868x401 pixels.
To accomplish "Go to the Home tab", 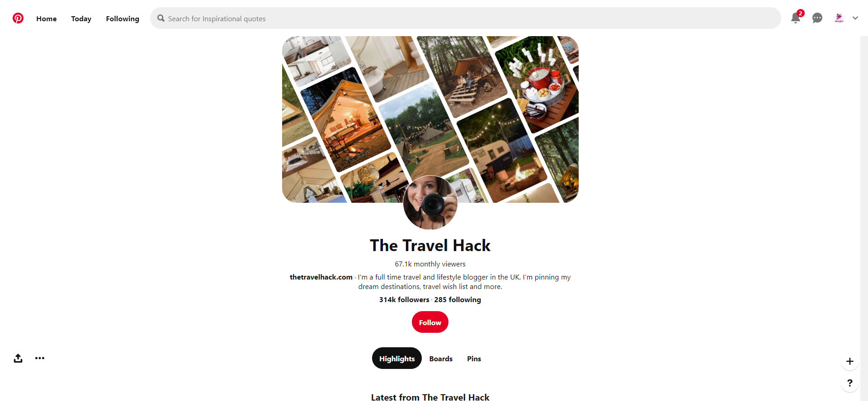I will pos(47,19).
